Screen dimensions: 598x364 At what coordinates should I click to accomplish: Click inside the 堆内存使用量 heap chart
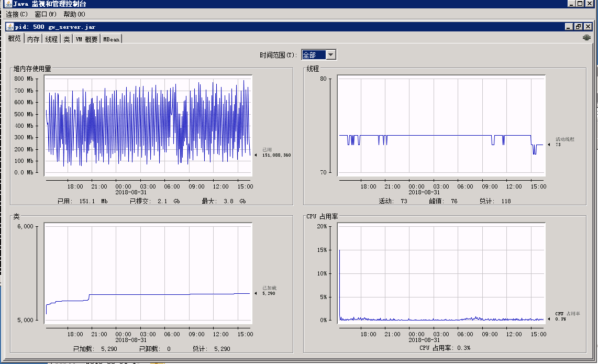(x=148, y=125)
